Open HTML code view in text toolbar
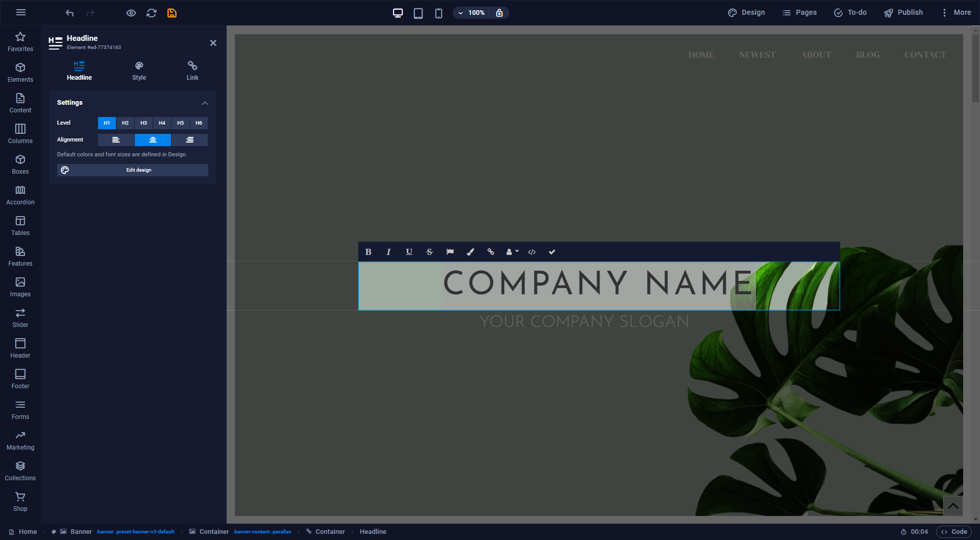This screenshot has height=540, width=980. pos(532,252)
